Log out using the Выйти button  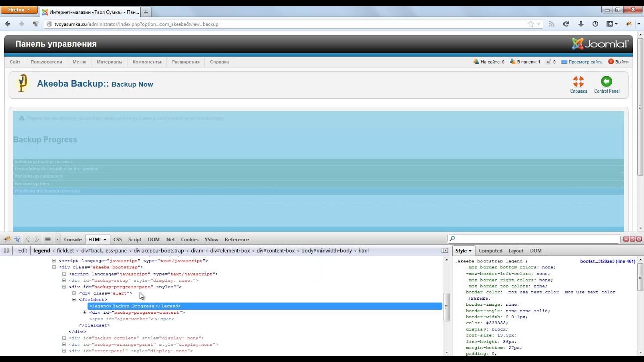pos(618,62)
